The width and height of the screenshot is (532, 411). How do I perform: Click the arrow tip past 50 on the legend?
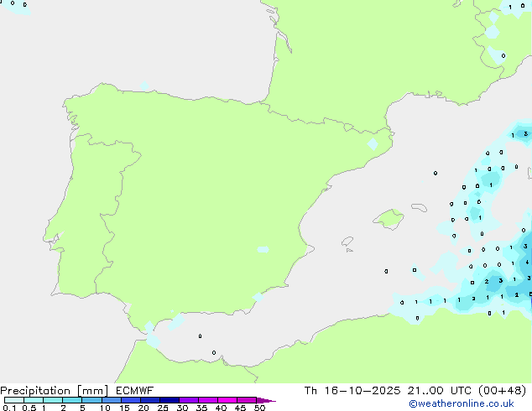[x=266, y=400]
